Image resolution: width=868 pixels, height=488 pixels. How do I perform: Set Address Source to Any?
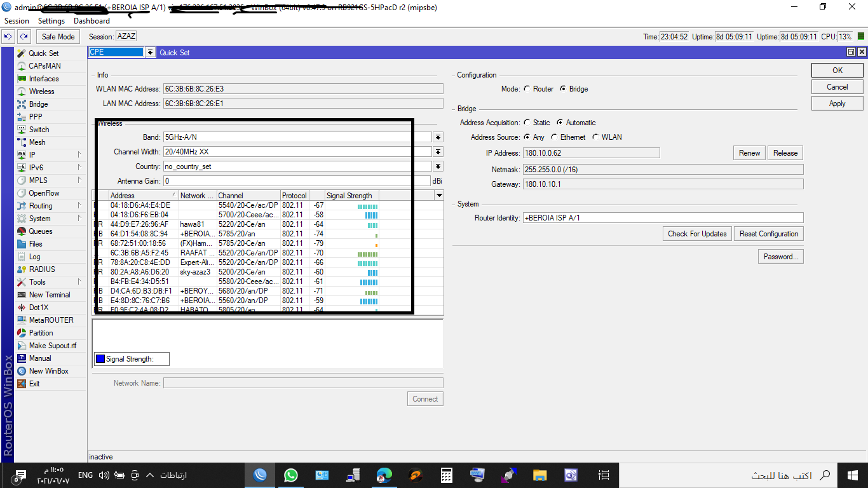tap(527, 137)
